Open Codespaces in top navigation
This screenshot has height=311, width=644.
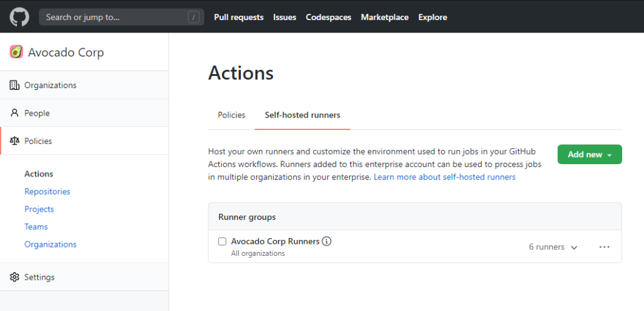[328, 17]
